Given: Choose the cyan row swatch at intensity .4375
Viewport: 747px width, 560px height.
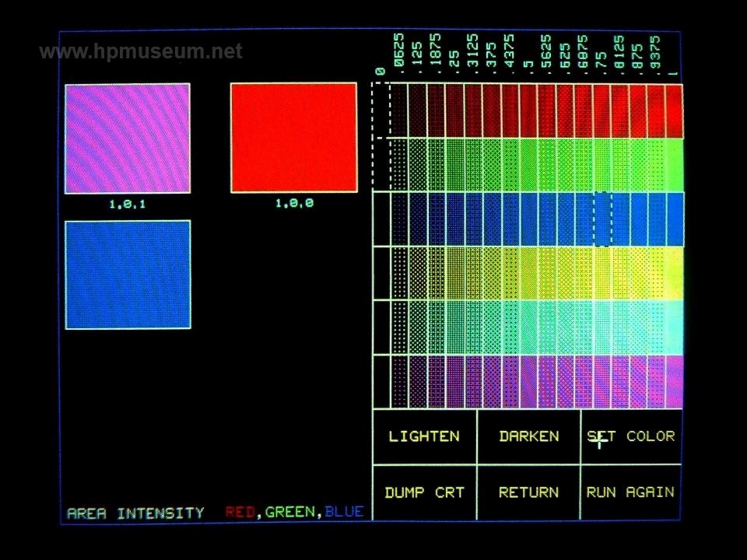Looking at the screenshot, I should tap(510, 327).
